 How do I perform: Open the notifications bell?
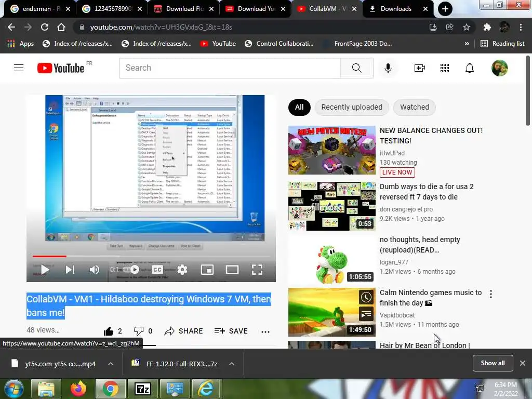pos(470,68)
